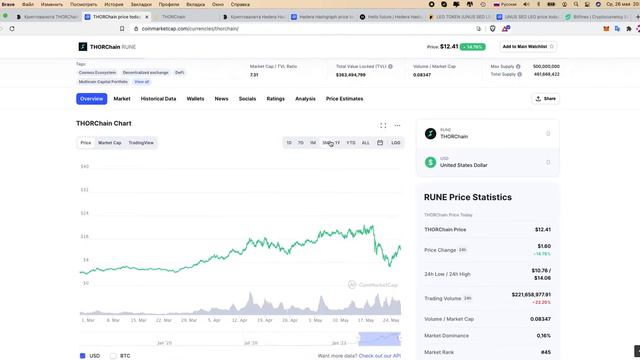The width and height of the screenshot is (640, 360).
Task: Open the chart three-dot more menu
Action: 397,125
